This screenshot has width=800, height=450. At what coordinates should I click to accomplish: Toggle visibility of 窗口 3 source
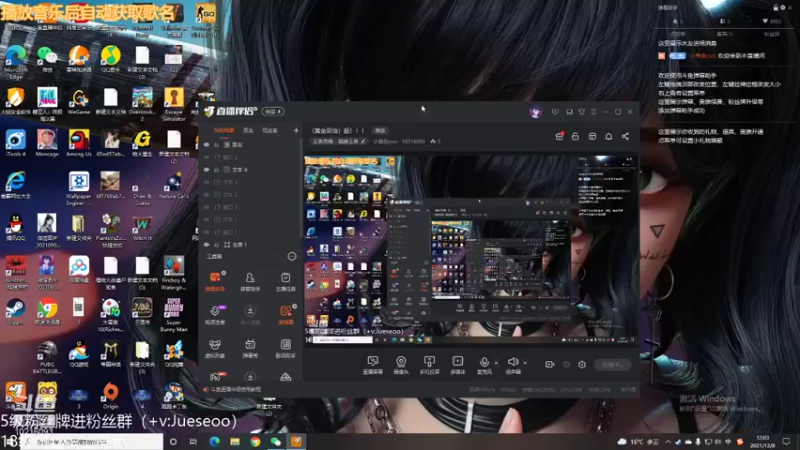click(207, 207)
